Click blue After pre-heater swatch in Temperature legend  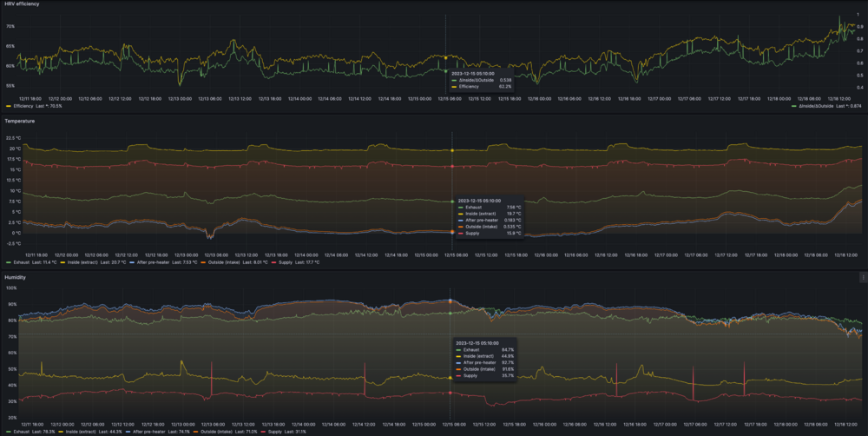(131, 261)
